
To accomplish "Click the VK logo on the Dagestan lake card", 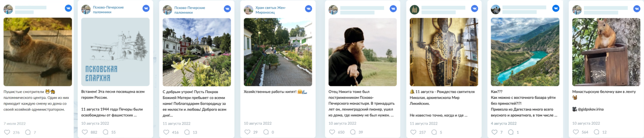I will point(555,8).
